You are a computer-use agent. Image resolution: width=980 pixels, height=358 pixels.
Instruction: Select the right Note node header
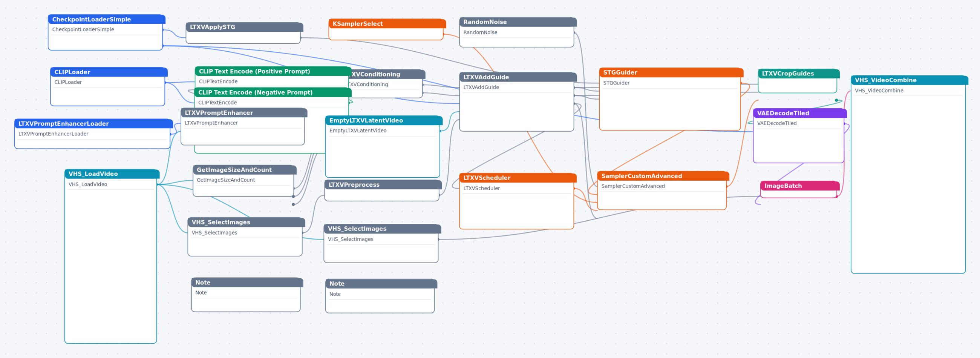[381, 284]
